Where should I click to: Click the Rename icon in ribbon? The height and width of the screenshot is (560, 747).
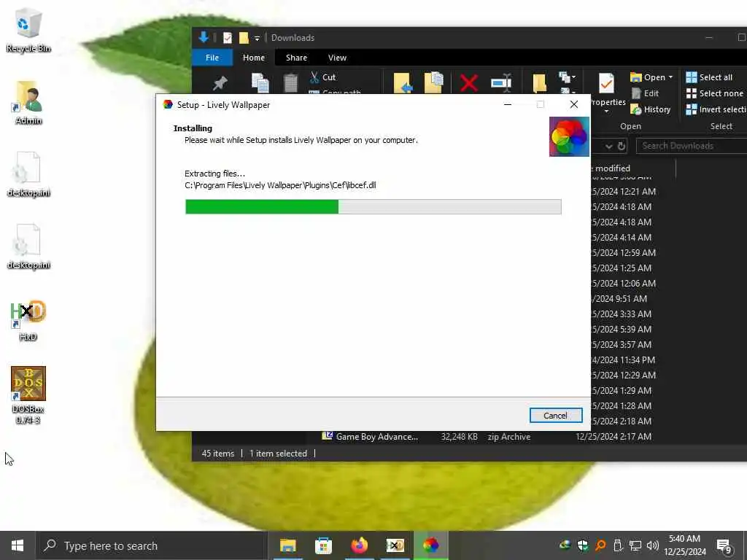(x=501, y=83)
